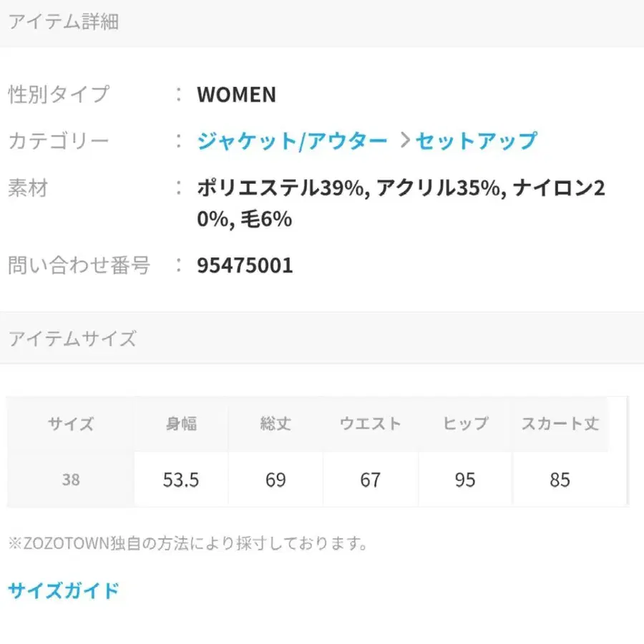The width and height of the screenshot is (644, 644).
Task: Select the アイテム詳細 section header
Action: 64,22
